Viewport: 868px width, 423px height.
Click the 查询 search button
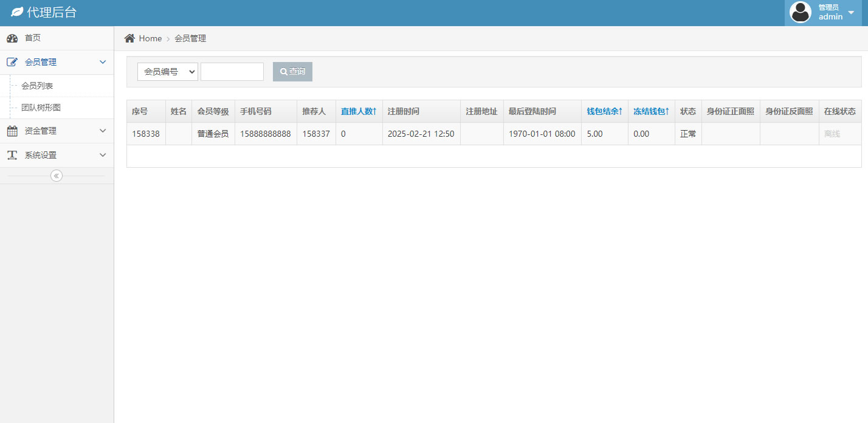292,72
